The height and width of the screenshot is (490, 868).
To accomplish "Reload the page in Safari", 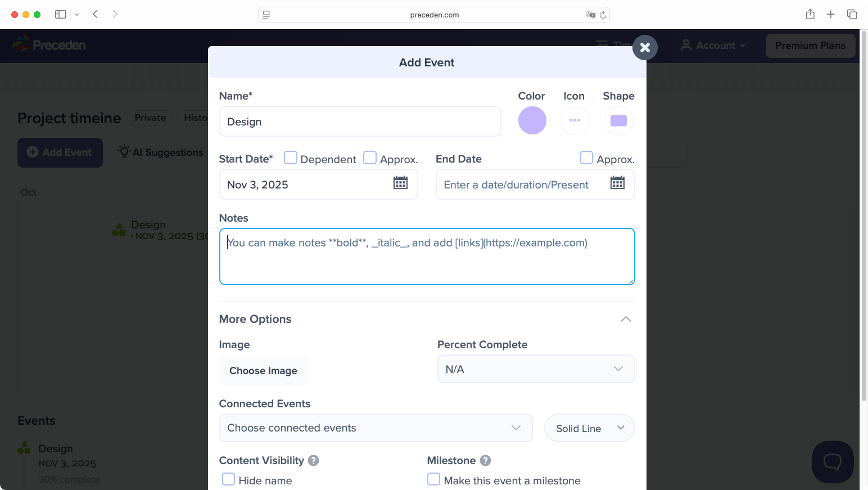I will 603,15.
